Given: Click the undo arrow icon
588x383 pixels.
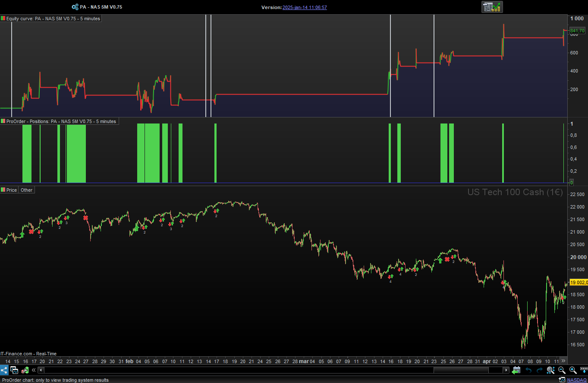Looking at the screenshot, I should pos(528,370).
